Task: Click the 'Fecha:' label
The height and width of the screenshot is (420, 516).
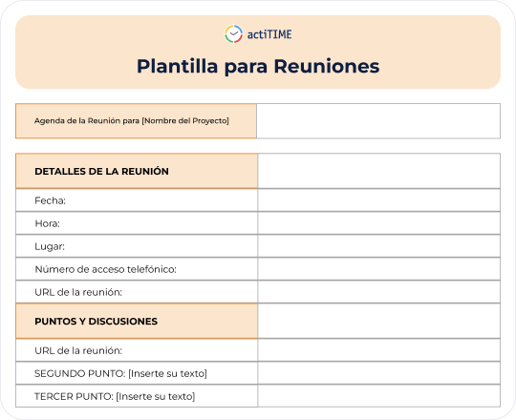Action: click(x=50, y=200)
